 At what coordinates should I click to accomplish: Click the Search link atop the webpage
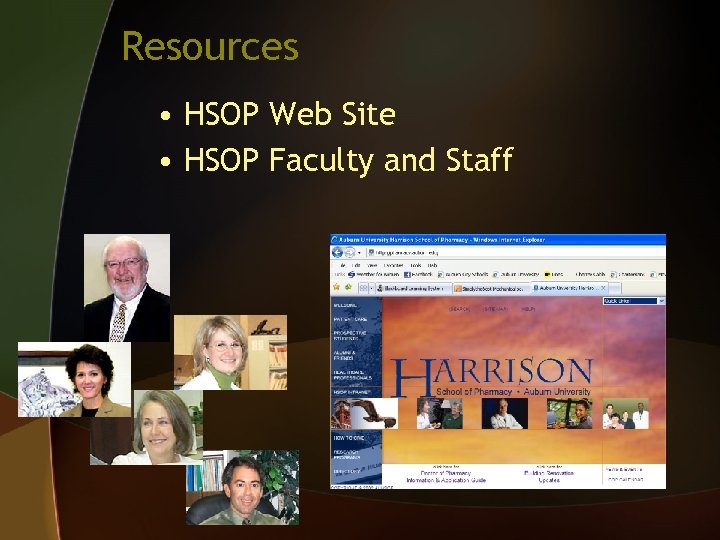pos(459,309)
